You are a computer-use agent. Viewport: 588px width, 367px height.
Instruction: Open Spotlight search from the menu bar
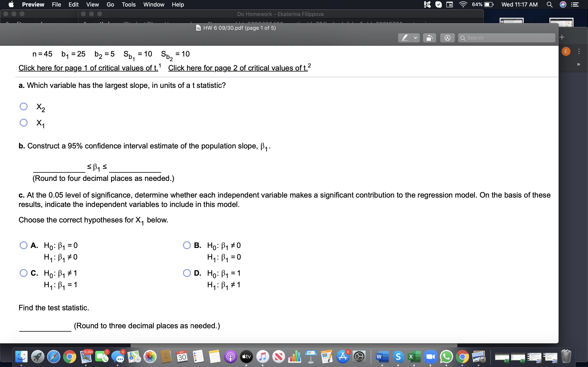pyautogui.click(x=550, y=4)
